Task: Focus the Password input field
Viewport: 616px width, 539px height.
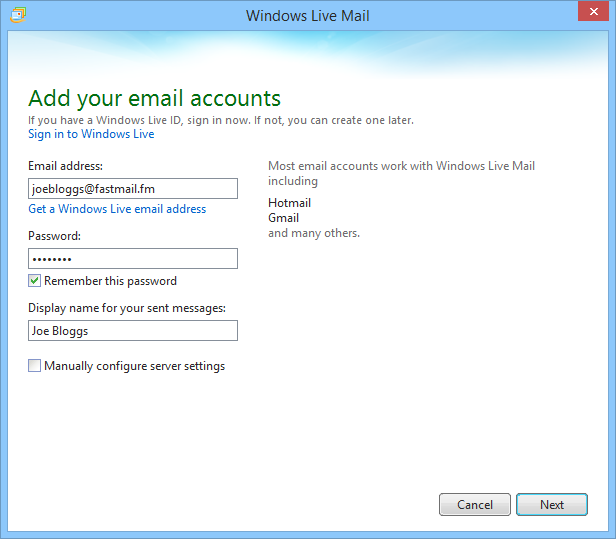Action: click(x=132, y=259)
